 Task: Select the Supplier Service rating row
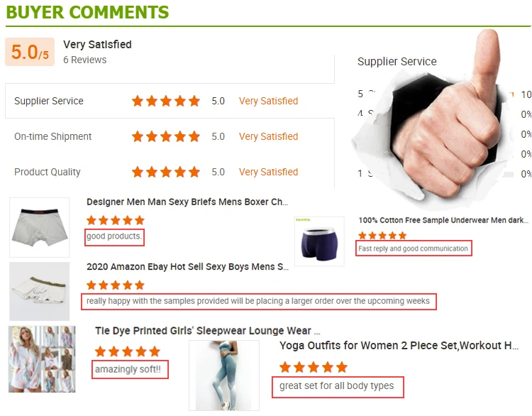pyautogui.click(x=170, y=101)
